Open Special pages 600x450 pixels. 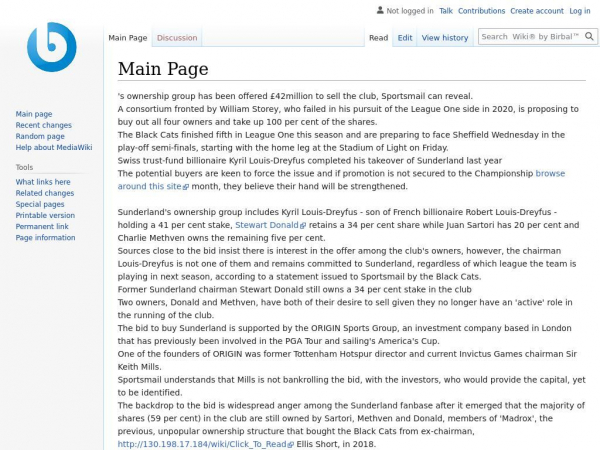tap(40, 204)
